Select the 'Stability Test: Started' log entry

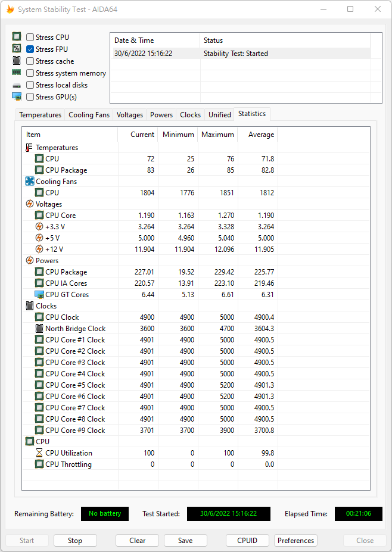(240, 54)
